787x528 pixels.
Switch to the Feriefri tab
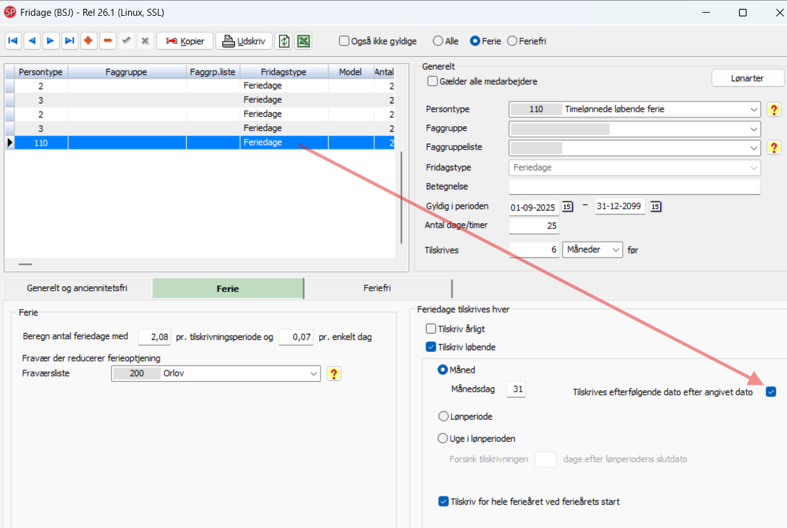[x=377, y=288]
